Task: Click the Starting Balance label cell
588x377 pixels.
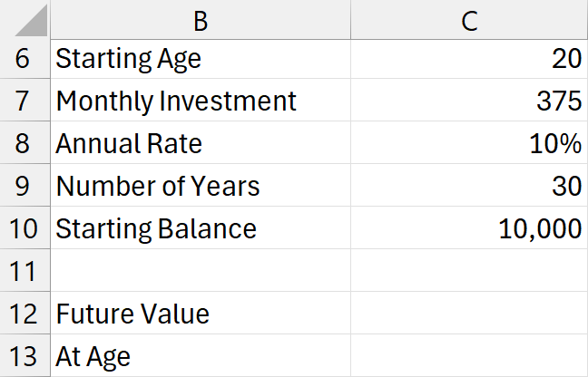Action: pos(201,228)
